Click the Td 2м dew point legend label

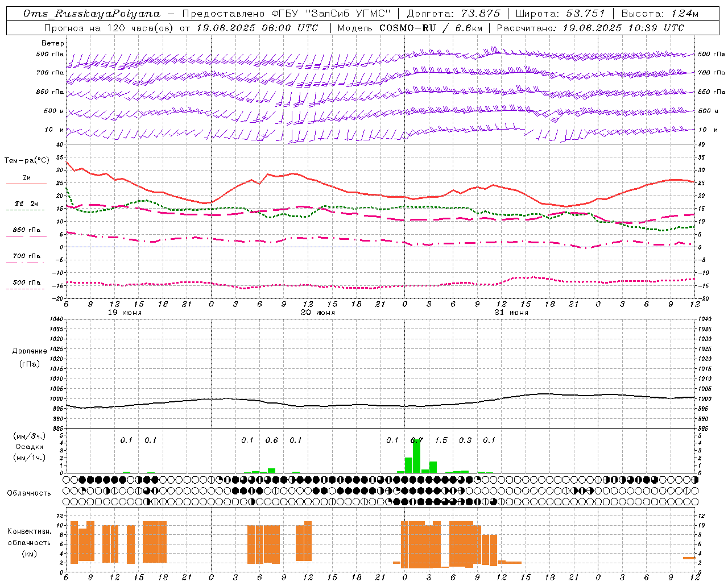pyautogui.click(x=27, y=203)
